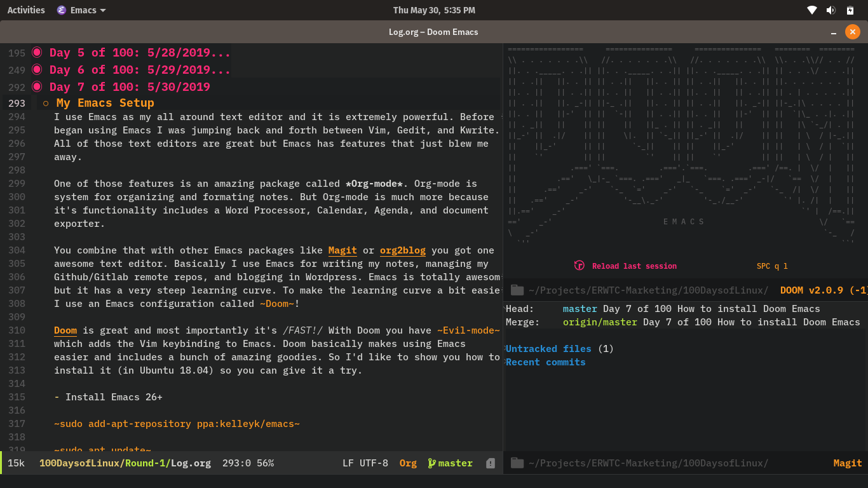
Task: Click the EMACS text in ASCII banner
Action: 684,222
